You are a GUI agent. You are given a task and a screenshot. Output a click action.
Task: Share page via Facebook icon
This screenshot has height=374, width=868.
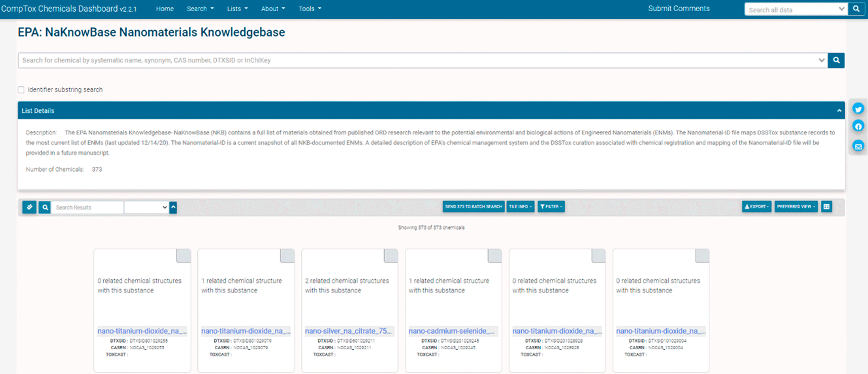click(858, 126)
